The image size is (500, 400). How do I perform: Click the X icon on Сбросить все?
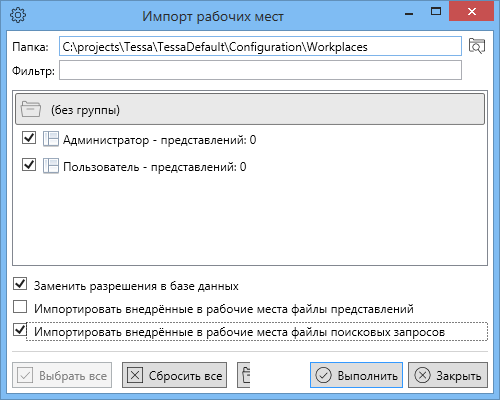tap(135, 375)
